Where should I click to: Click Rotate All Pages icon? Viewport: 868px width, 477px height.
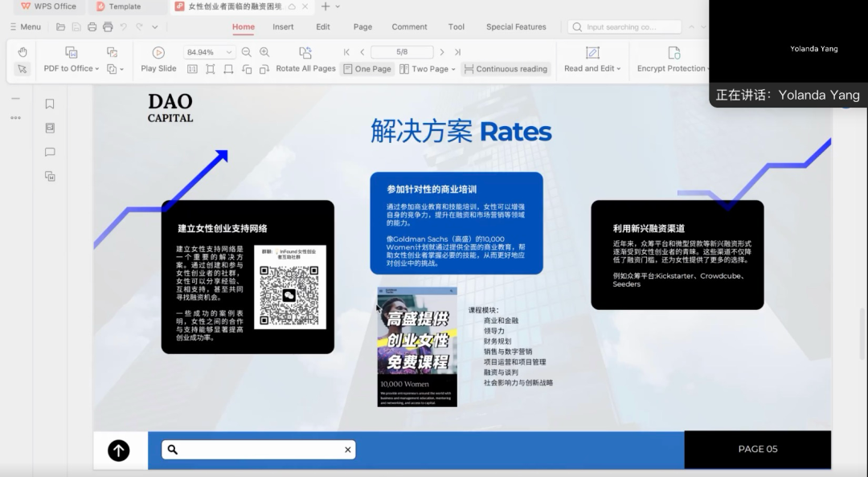click(x=305, y=52)
